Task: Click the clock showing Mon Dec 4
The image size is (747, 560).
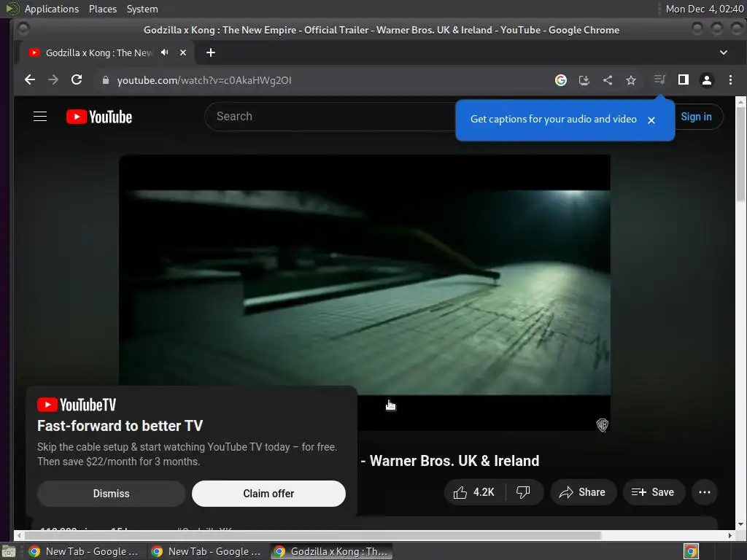Action: (705, 9)
